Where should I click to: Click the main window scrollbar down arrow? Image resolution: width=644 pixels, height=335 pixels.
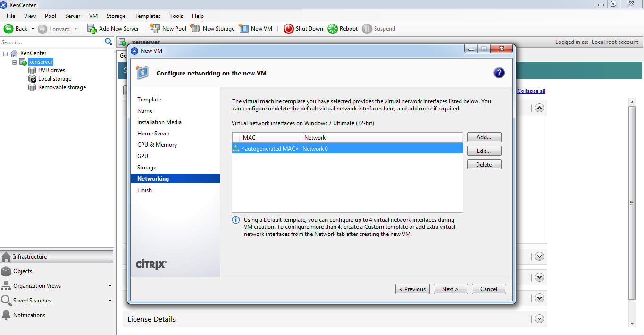pyautogui.click(x=632, y=324)
